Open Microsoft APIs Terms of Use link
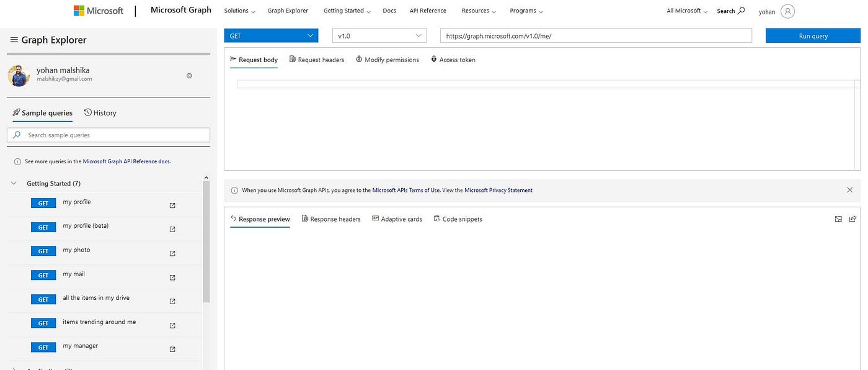868x370 pixels. [406, 191]
